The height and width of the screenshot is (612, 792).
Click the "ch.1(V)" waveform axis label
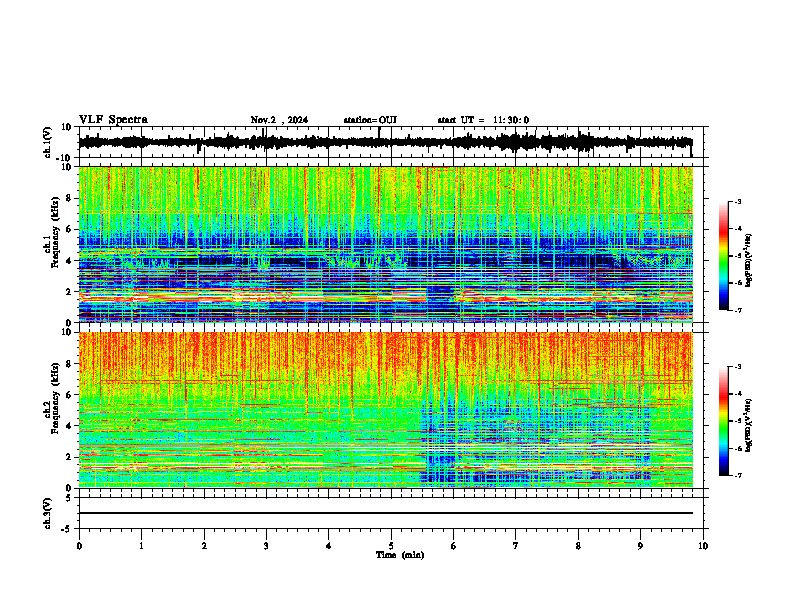coord(47,142)
